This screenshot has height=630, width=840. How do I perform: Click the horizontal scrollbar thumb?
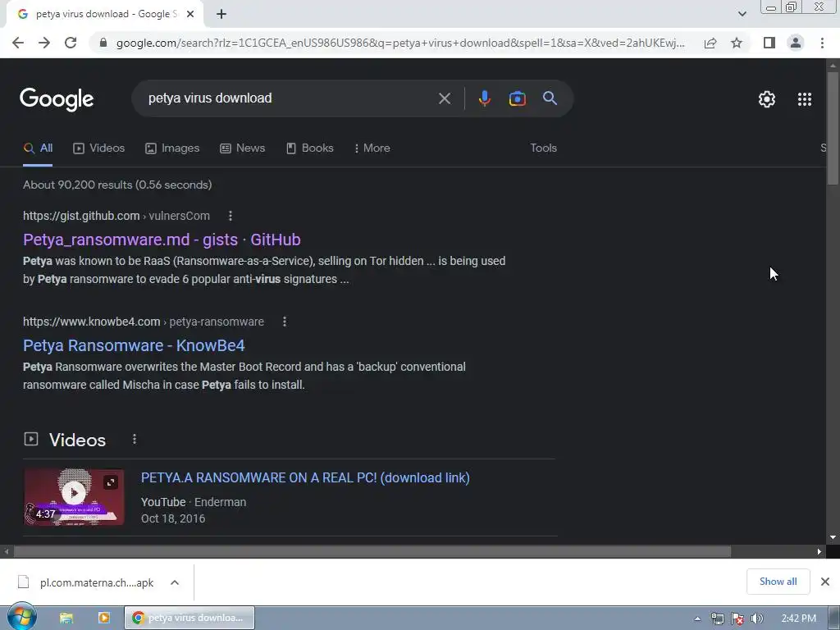372,551
